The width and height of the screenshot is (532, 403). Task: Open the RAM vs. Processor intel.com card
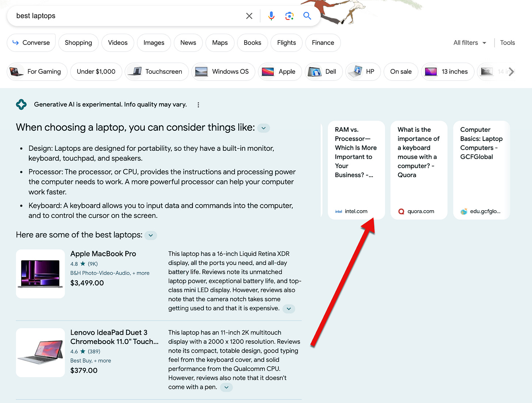tap(357, 170)
